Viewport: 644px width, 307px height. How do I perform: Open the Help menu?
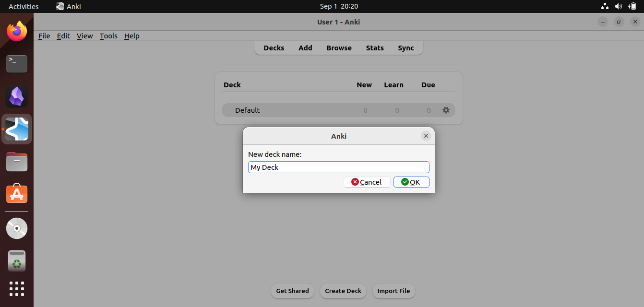131,35
